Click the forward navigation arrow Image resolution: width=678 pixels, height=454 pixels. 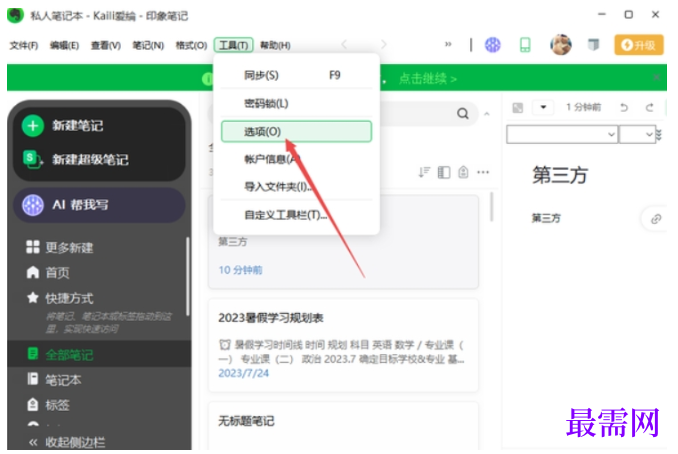(x=384, y=44)
